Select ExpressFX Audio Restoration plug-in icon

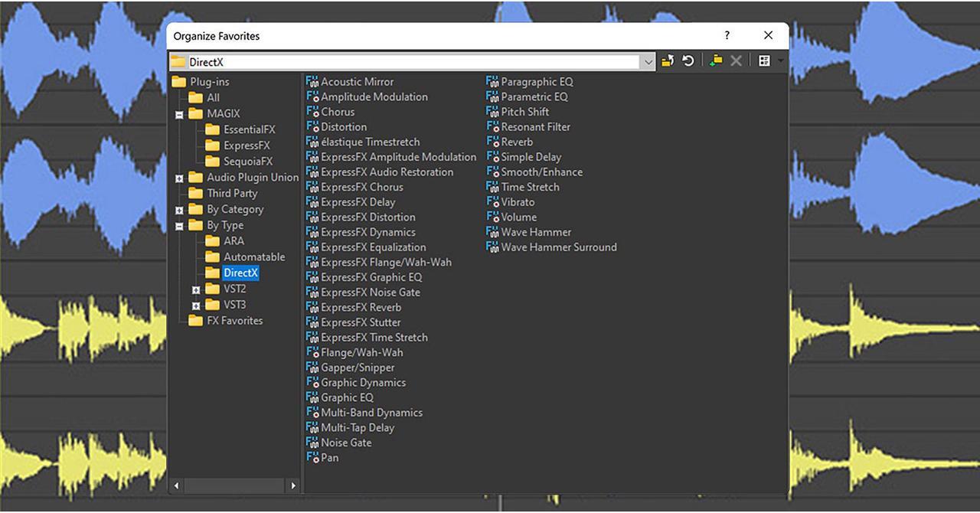(x=312, y=172)
